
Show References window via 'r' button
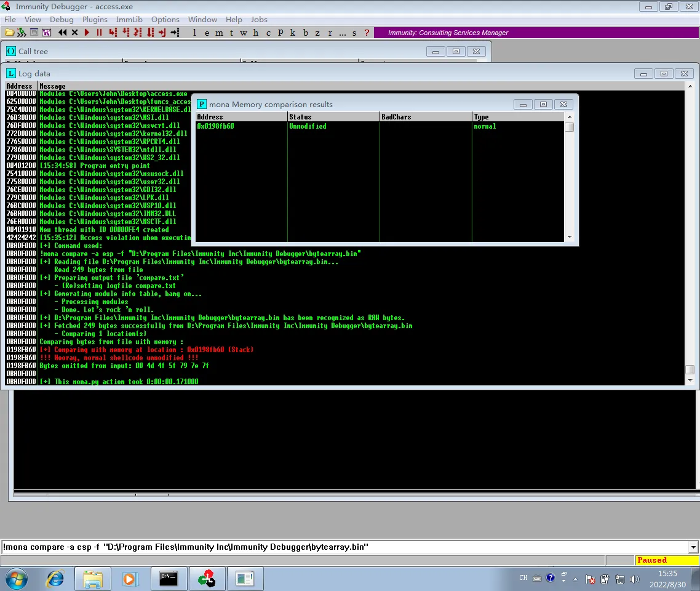point(330,33)
